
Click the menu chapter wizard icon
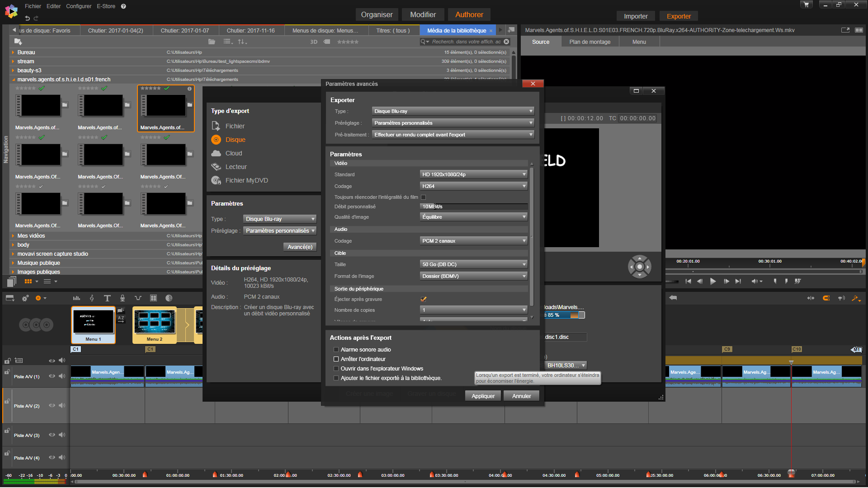point(121,310)
